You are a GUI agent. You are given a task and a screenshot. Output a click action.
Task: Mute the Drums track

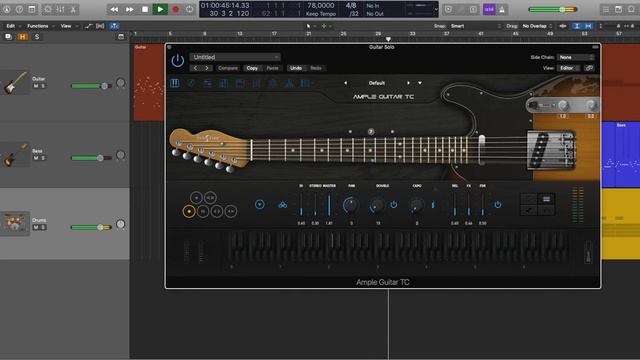(36, 227)
